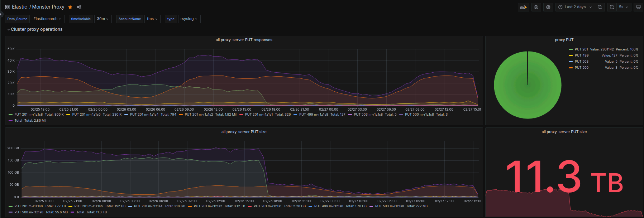644x218 pixels.
Task: Select PUT 499 m-r1z1s8 Total: 1.70 GB legend
Action: click(338, 206)
